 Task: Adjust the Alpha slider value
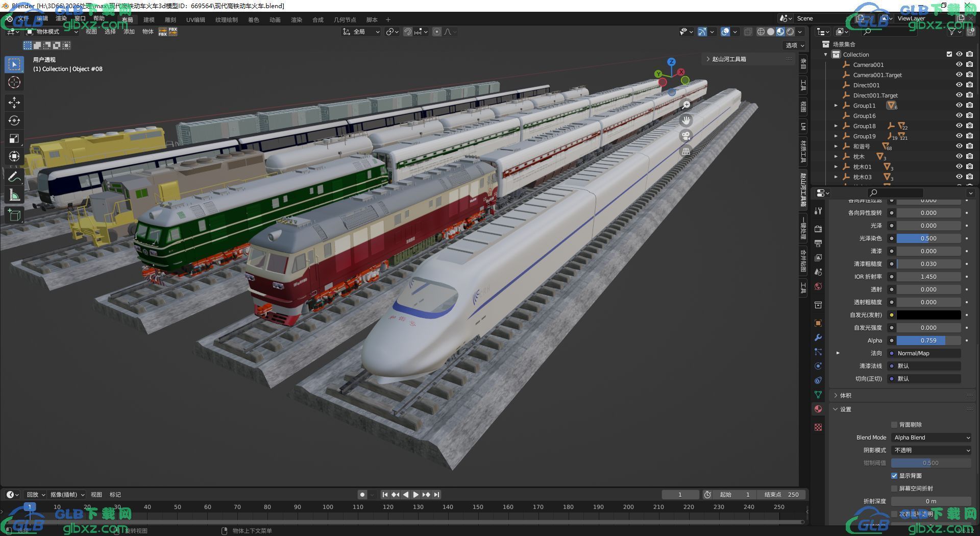coord(929,340)
